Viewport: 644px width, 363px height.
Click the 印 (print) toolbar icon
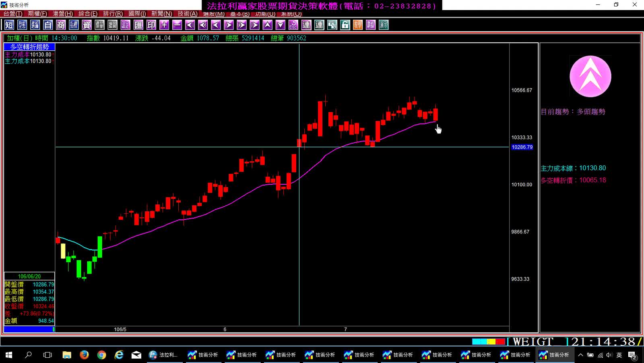[151, 25]
